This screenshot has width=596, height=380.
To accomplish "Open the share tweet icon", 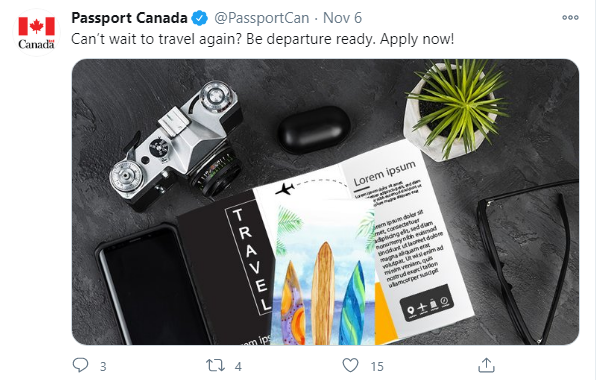I will click(486, 365).
